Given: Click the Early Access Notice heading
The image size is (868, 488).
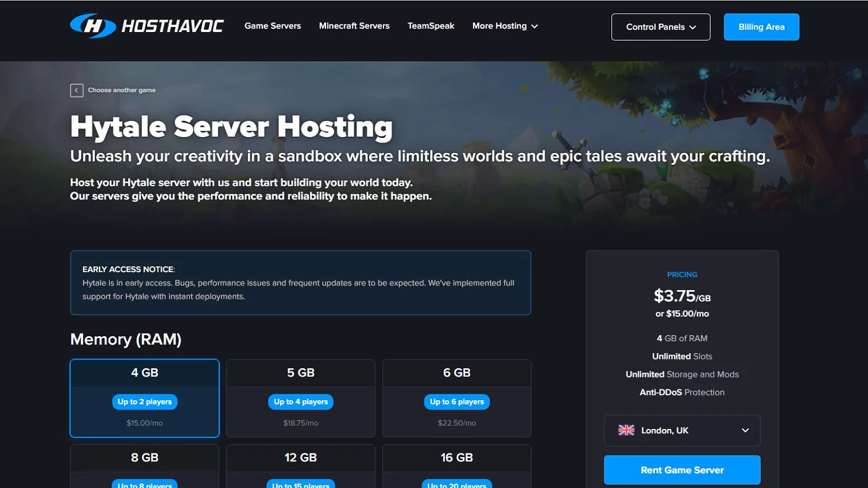Looking at the screenshot, I should coord(129,269).
